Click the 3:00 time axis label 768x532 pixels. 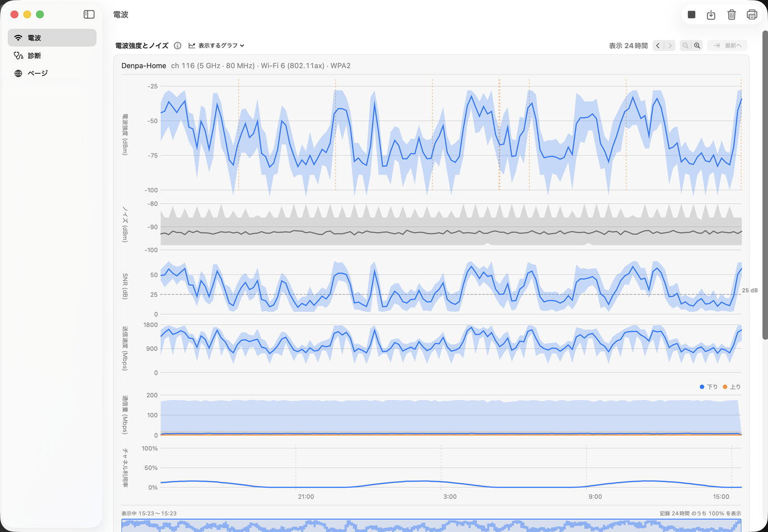pyautogui.click(x=450, y=497)
